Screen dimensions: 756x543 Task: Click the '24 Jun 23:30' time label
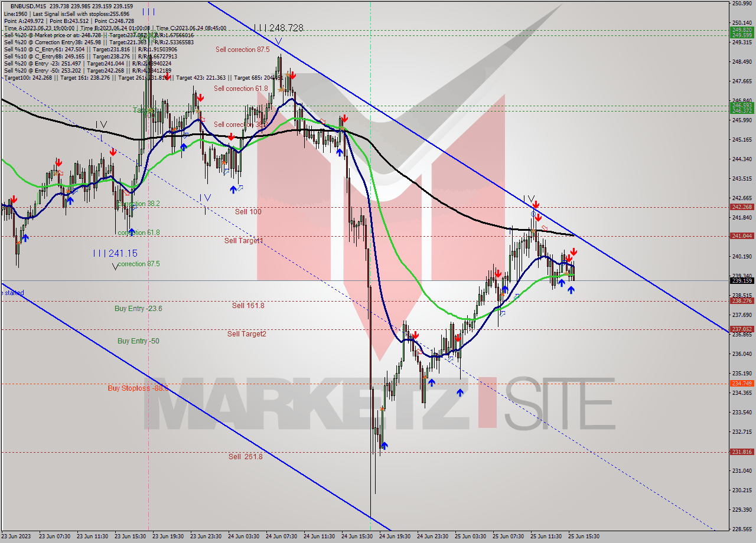point(432,537)
